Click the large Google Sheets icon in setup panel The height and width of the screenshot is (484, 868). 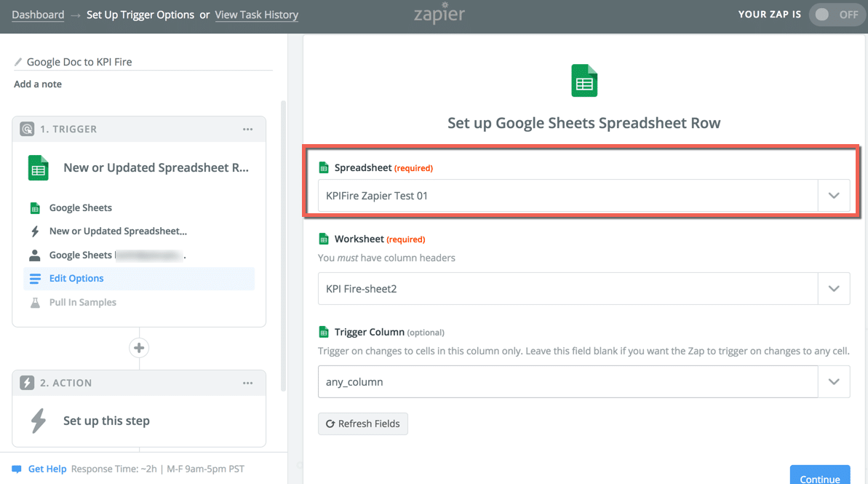(x=584, y=81)
